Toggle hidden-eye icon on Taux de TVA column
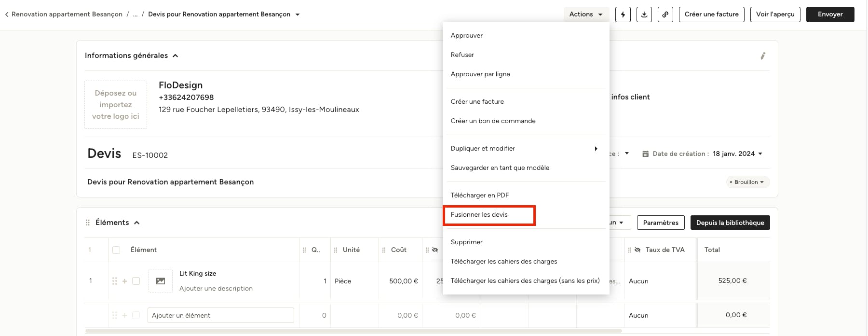Viewport: 868px width, 336px height. (637, 250)
